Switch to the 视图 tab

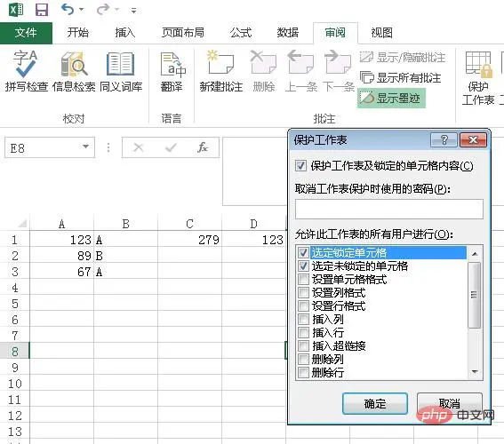(x=381, y=33)
